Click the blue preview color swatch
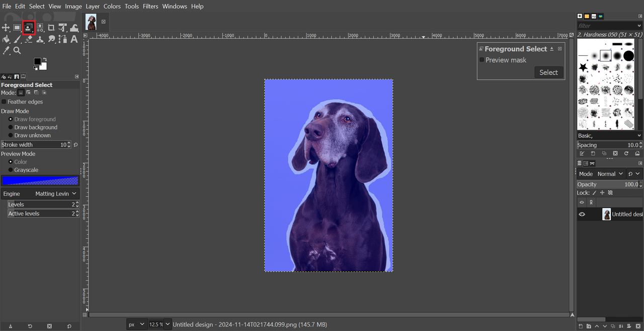 40,180
